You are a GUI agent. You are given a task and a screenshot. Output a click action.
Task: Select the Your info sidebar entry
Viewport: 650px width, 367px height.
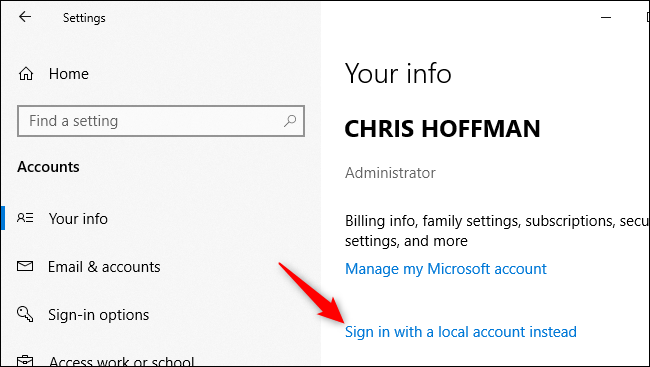click(78, 219)
